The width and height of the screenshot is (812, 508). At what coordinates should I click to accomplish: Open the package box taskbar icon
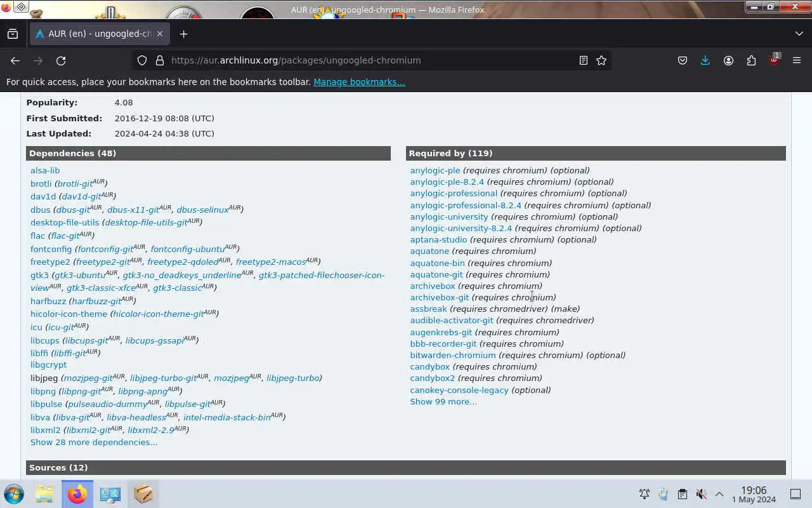click(143, 493)
